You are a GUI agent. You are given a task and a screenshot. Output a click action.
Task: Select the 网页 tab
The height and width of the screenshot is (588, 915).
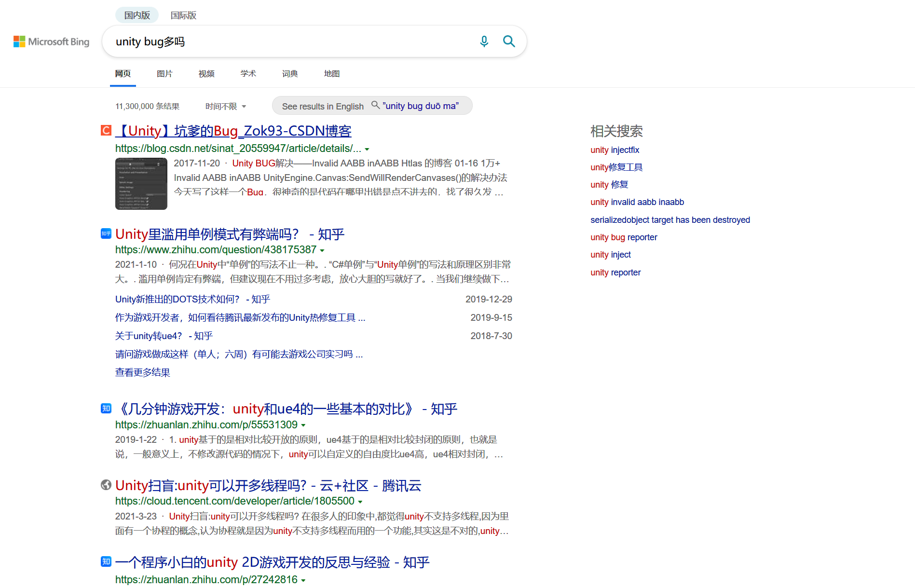click(x=123, y=73)
